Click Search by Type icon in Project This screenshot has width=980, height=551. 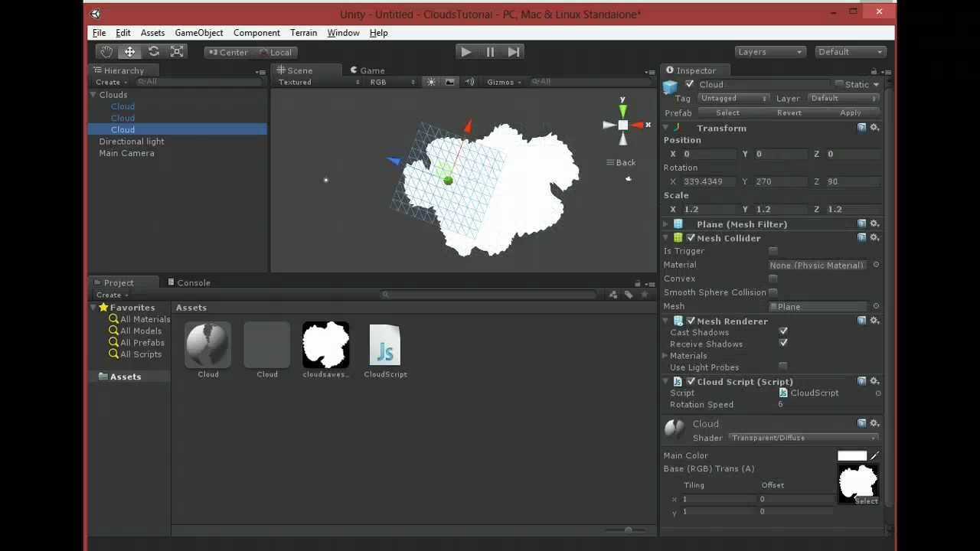pos(613,295)
